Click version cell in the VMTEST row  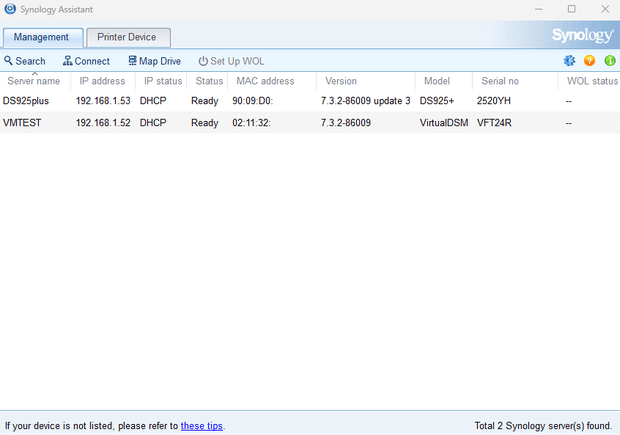tap(346, 123)
